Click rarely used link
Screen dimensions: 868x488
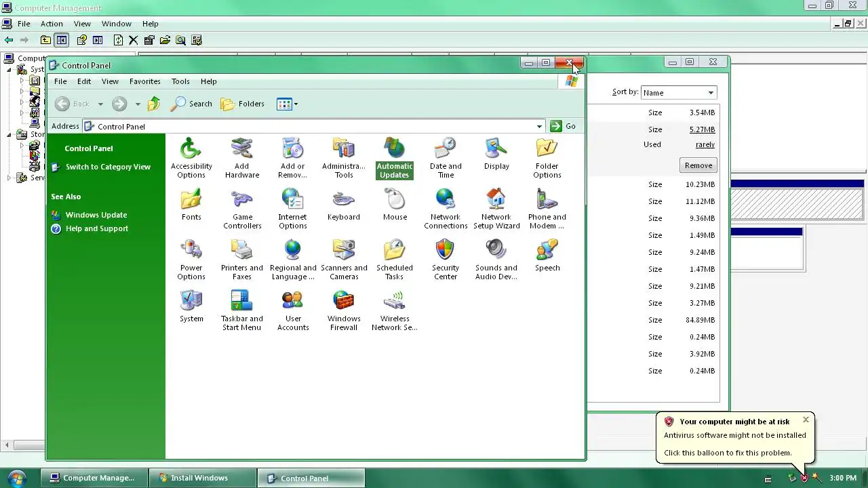pyautogui.click(x=705, y=144)
